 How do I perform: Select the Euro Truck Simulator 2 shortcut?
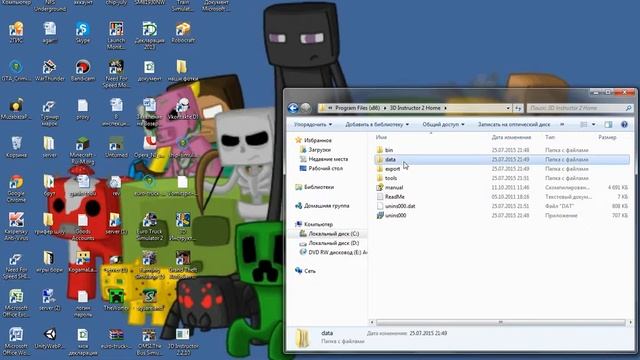click(149, 226)
